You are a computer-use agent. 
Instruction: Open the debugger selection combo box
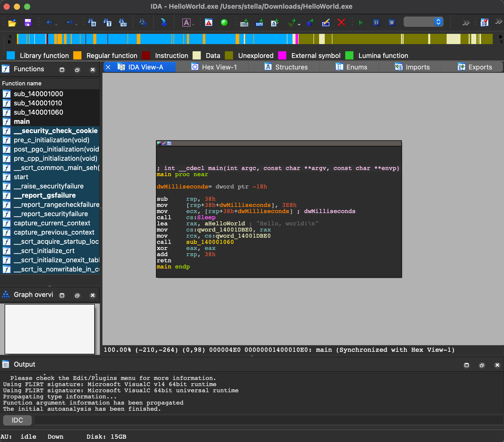click(423, 22)
